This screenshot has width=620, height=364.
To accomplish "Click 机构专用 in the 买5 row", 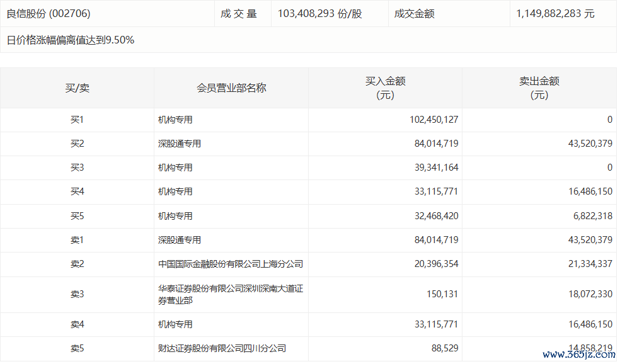I will point(175,216).
